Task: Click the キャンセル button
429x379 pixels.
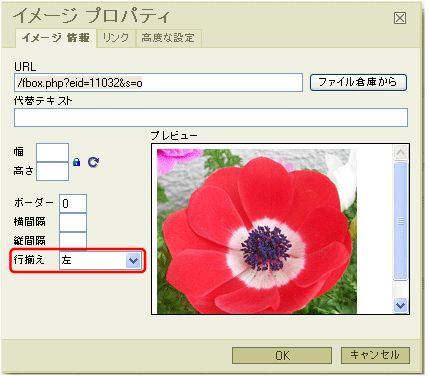Action: point(375,355)
